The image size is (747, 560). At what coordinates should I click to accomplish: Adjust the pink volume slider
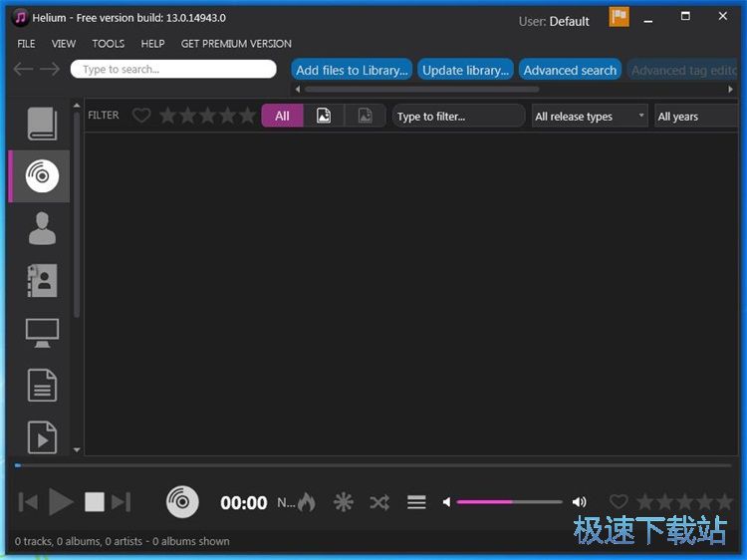click(508, 502)
